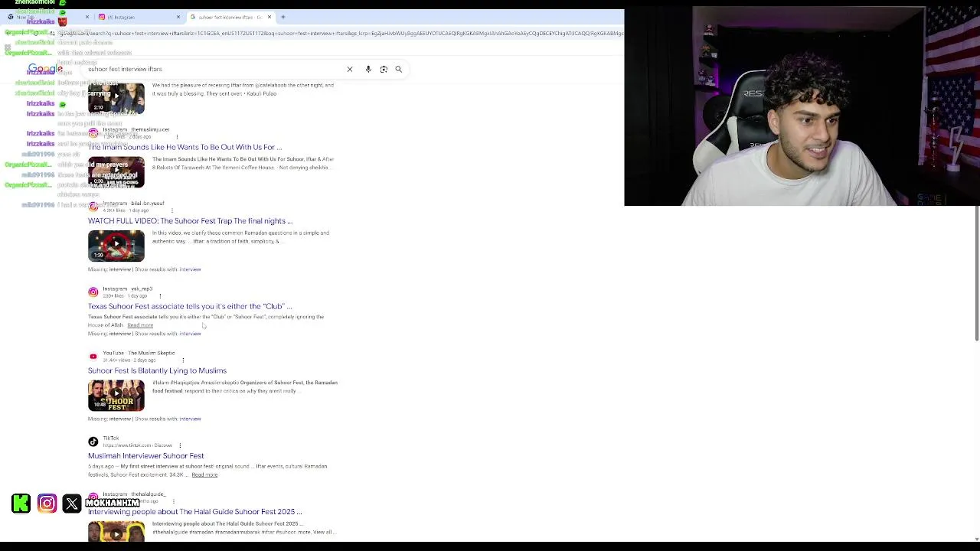Close the New Tab tab
980x551 pixels.
click(x=87, y=17)
